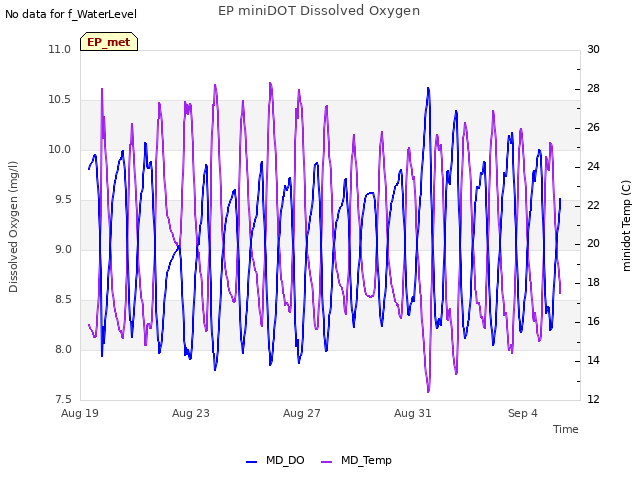
Task: Click the 8.0 left axis tick label
Action: pos(63,349)
